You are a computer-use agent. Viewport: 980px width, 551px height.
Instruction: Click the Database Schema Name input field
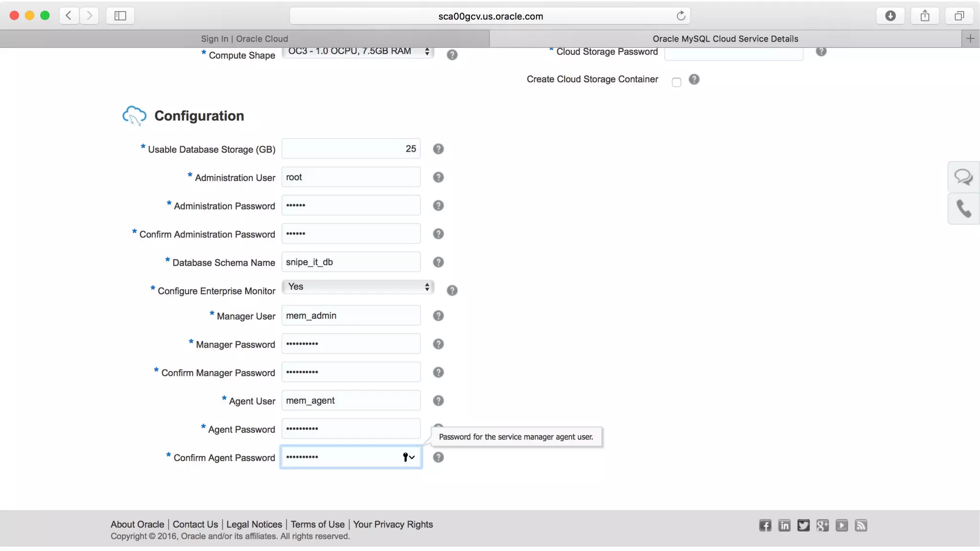tap(351, 262)
